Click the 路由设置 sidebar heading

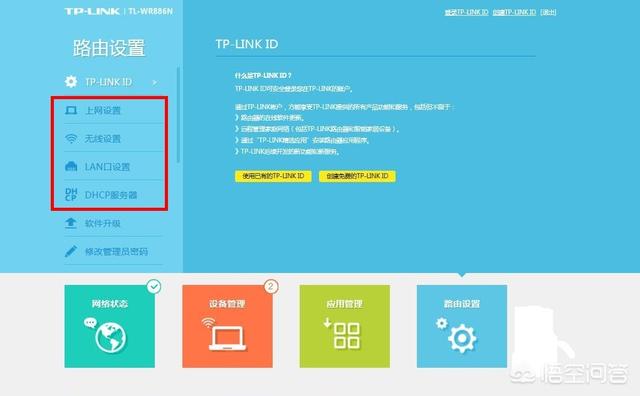point(109,48)
